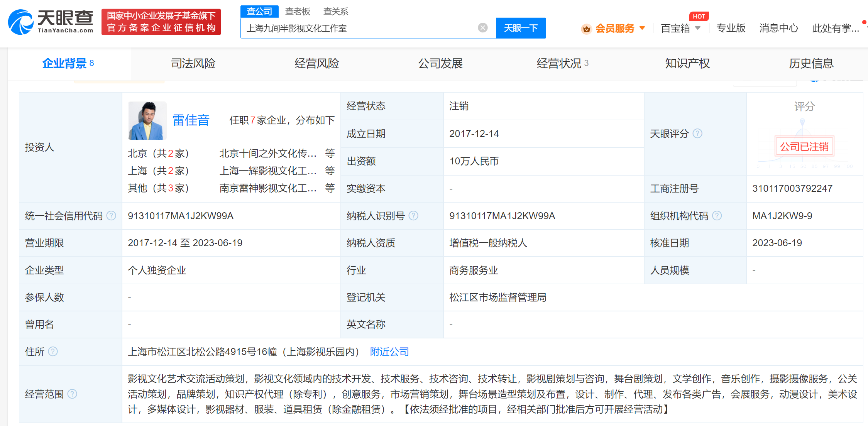Click the member service crown icon
The width and height of the screenshot is (868, 426).
(586, 29)
